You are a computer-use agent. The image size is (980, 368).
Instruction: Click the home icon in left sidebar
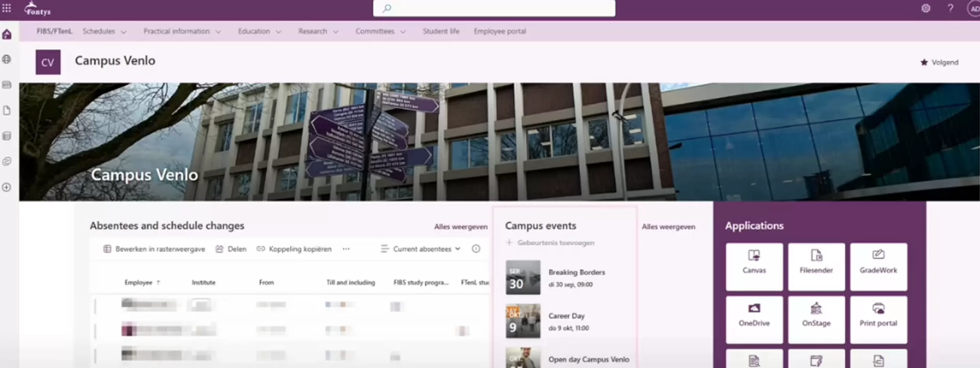click(x=7, y=34)
